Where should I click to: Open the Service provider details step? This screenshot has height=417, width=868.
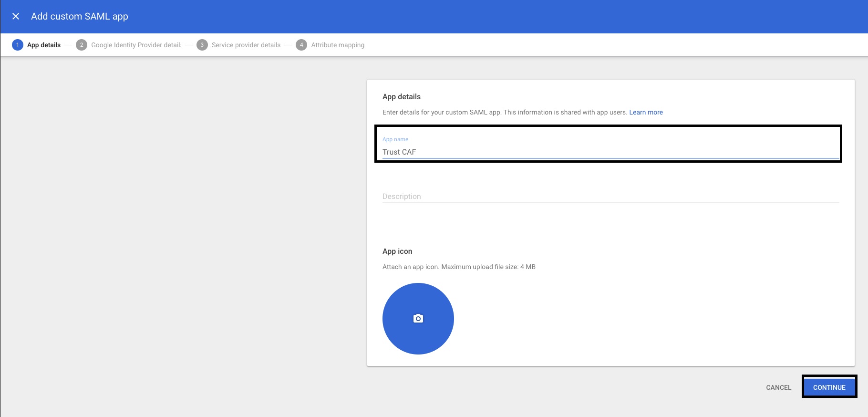pyautogui.click(x=238, y=45)
